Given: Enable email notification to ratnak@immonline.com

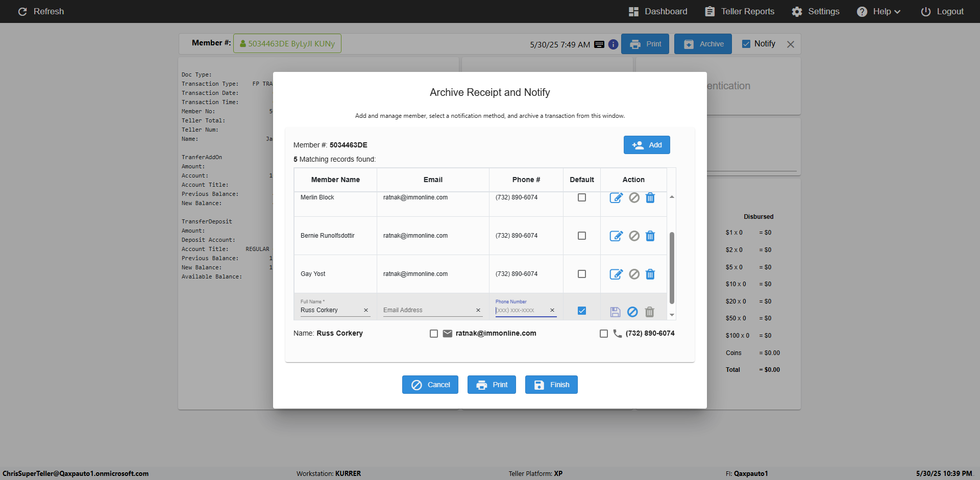Looking at the screenshot, I should tap(434, 334).
